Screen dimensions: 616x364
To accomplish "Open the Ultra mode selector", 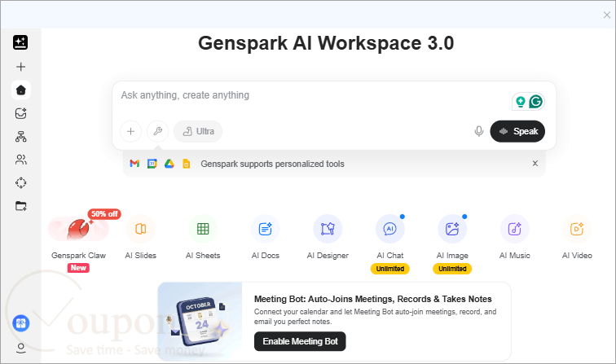I will click(198, 131).
